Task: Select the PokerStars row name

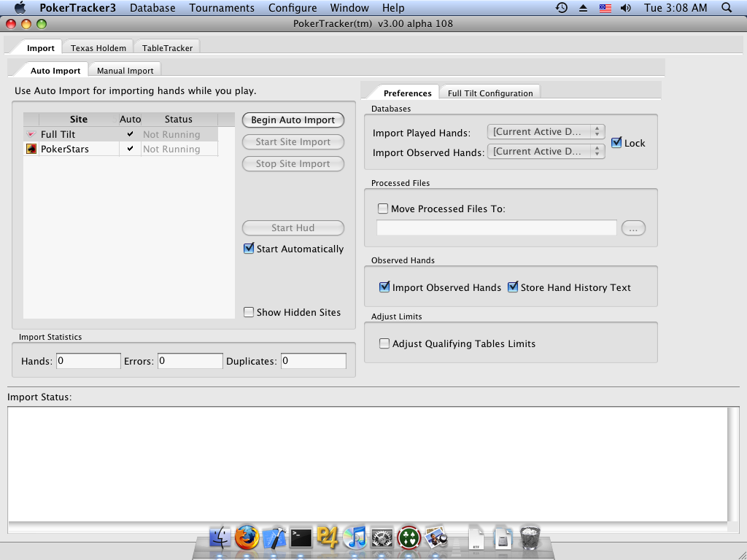Action: (65, 149)
